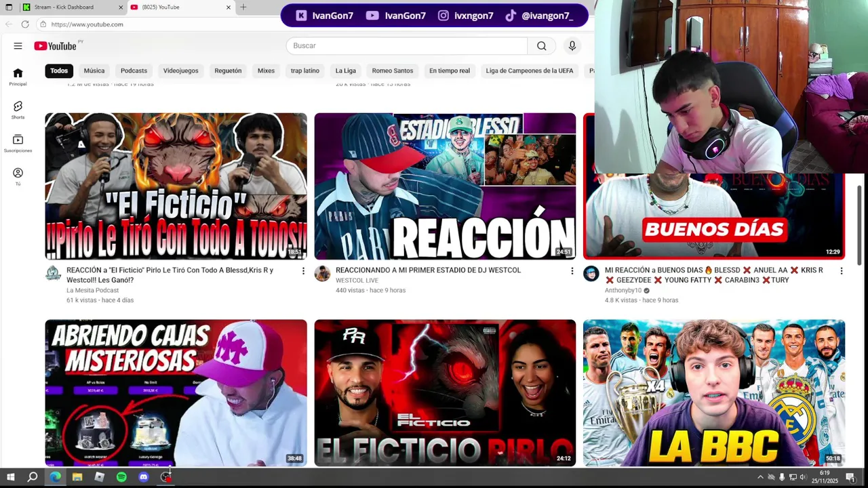Open Abriendo Cajas Misteriosas thumbnail

coord(176,393)
